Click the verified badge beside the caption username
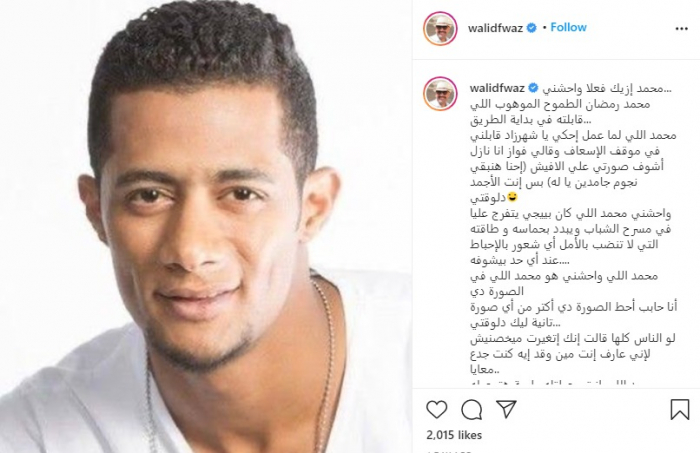 pos(533,88)
